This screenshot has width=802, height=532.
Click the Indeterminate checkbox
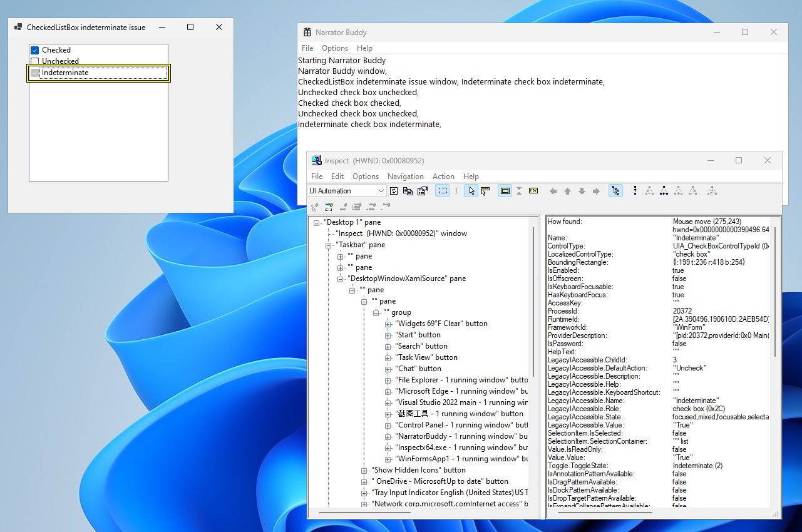tap(34, 73)
